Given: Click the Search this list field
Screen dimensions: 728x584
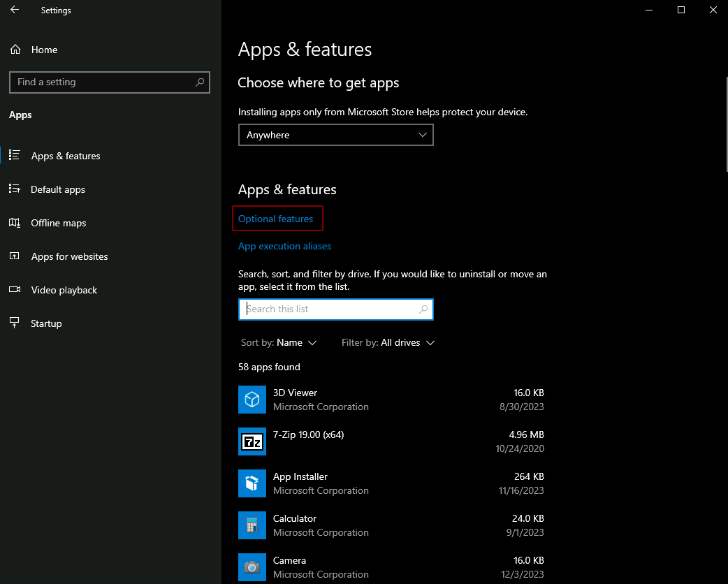Looking at the screenshot, I should [335, 309].
